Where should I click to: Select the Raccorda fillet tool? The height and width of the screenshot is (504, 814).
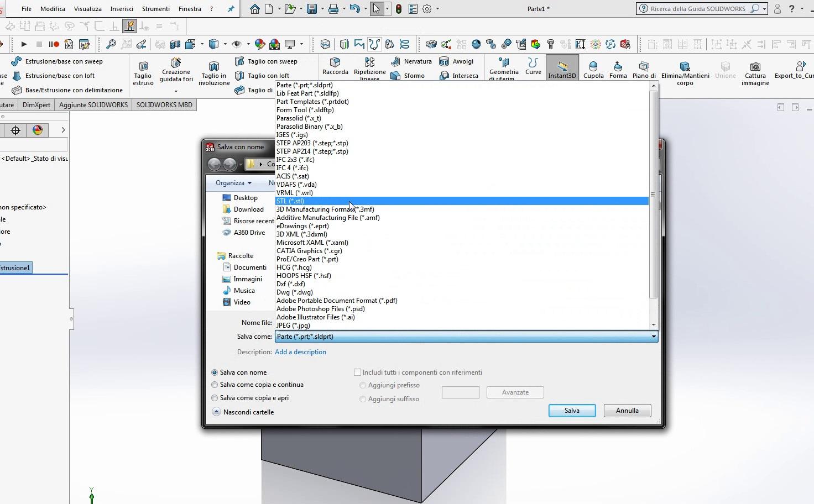[335, 65]
